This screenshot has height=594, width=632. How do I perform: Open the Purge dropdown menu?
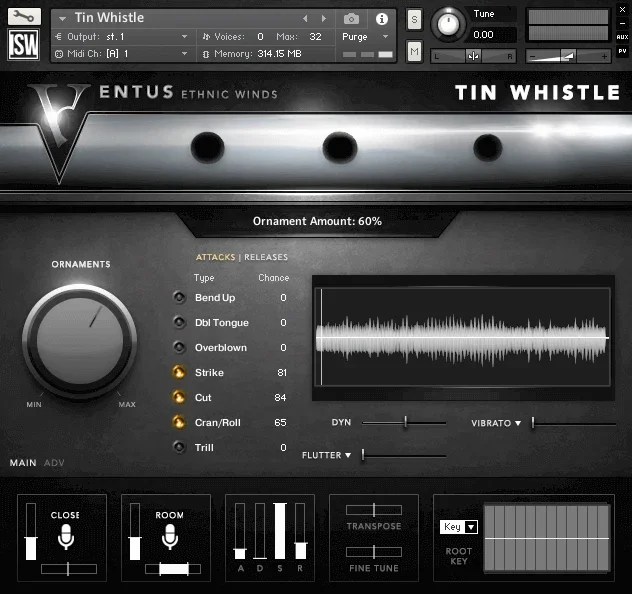[x=385, y=37]
